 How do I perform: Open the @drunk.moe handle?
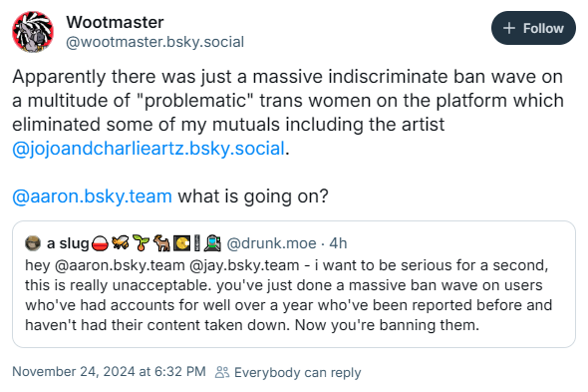[x=271, y=243]
